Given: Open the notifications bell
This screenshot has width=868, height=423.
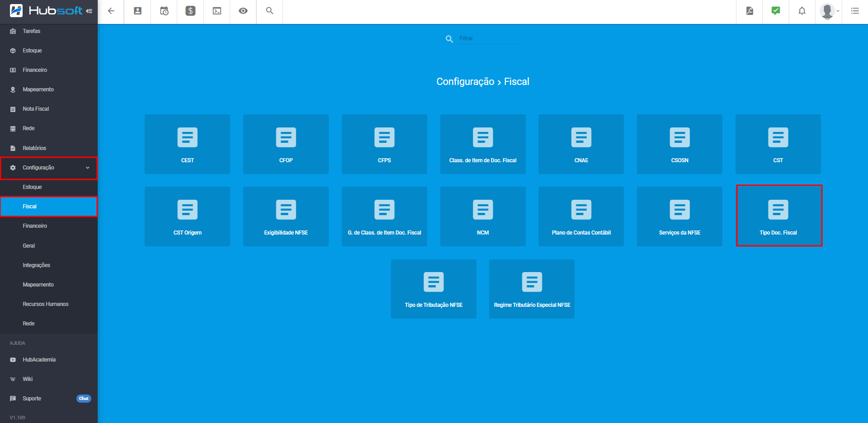Looking at the screenshot, I should click(x=802, y=11).
